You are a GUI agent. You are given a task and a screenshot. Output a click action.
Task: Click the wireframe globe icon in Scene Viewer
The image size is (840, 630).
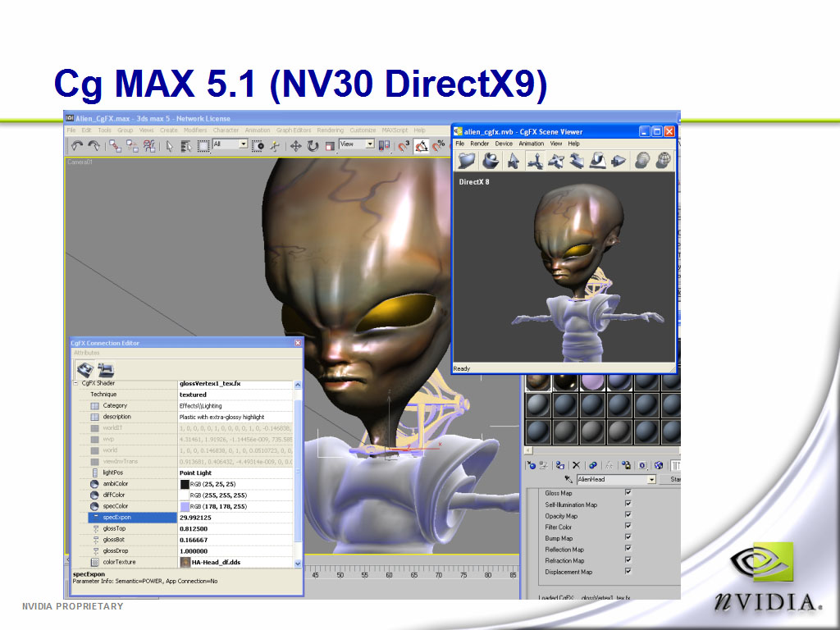(x=663, y=161)
